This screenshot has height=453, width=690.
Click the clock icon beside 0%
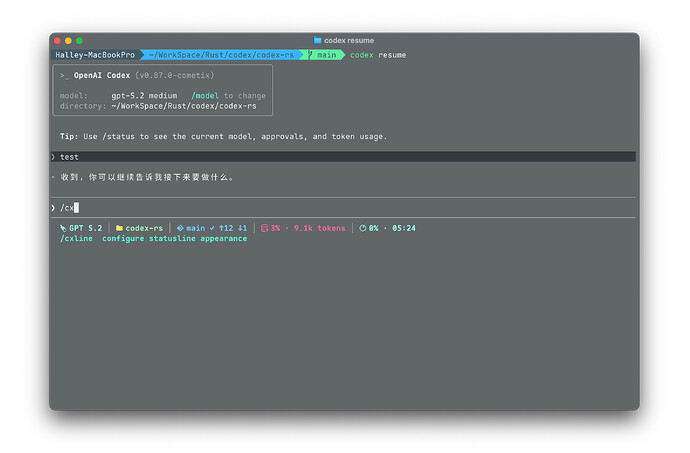pyautogui.click(x=363, y=228)
